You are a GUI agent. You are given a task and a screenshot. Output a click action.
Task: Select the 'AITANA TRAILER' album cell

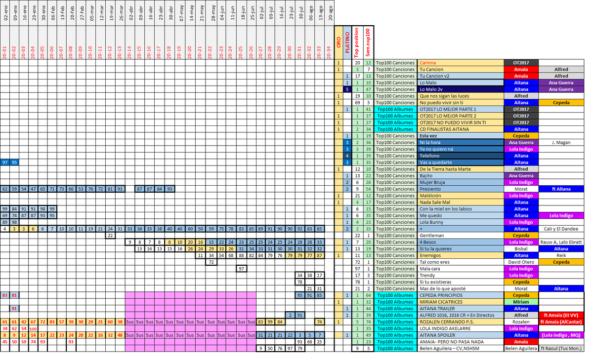coord(460,309)
